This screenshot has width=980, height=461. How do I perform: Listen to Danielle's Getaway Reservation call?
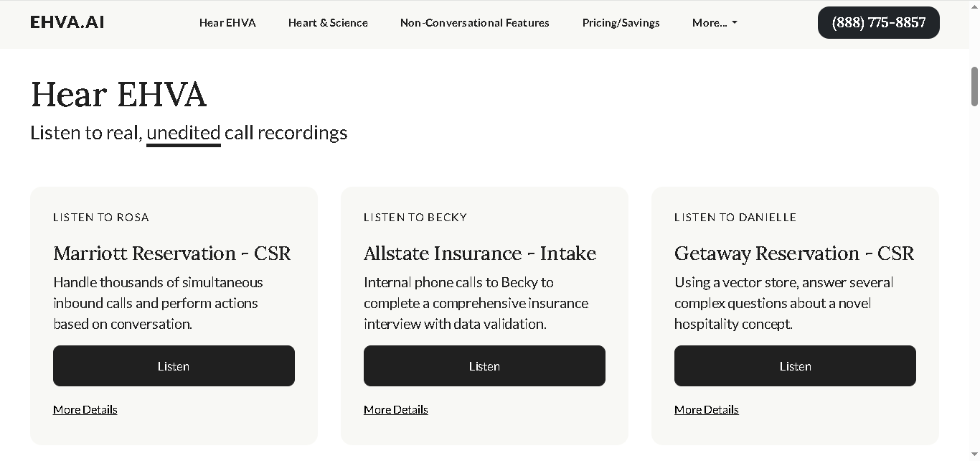click(795, 365)
